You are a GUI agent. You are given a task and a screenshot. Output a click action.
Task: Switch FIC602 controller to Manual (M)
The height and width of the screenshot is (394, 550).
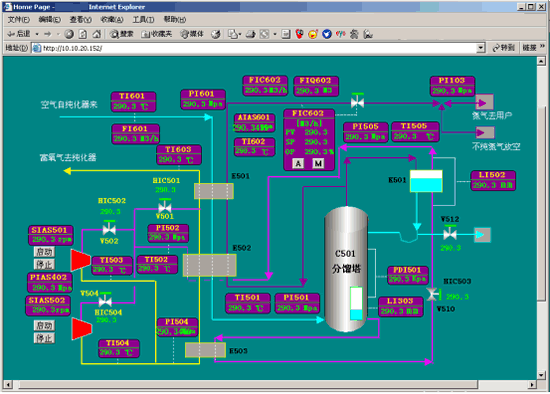click(x=318, y=163)
